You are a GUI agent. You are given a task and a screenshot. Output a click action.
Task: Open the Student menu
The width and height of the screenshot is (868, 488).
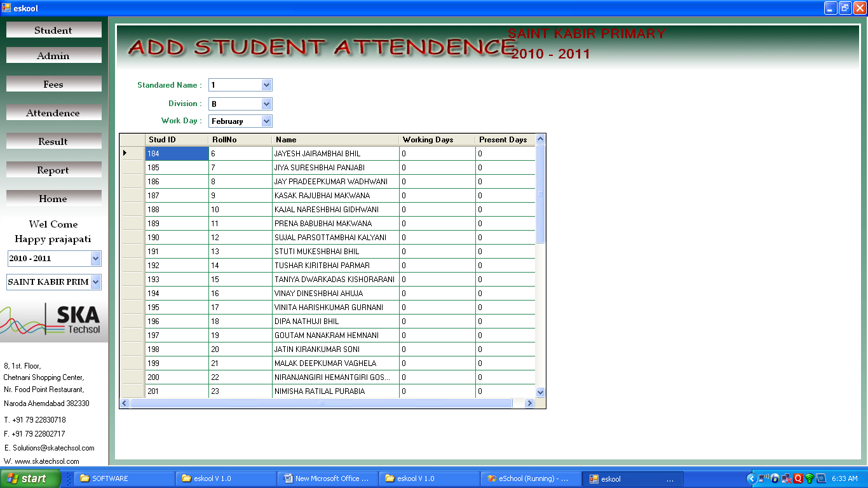click(53, 30)
